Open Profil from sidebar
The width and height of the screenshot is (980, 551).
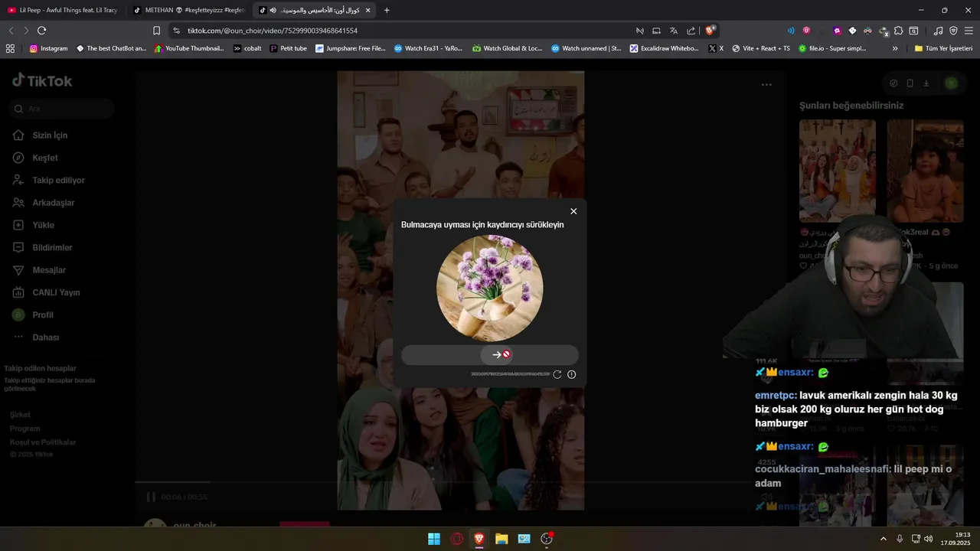point(42,315)
